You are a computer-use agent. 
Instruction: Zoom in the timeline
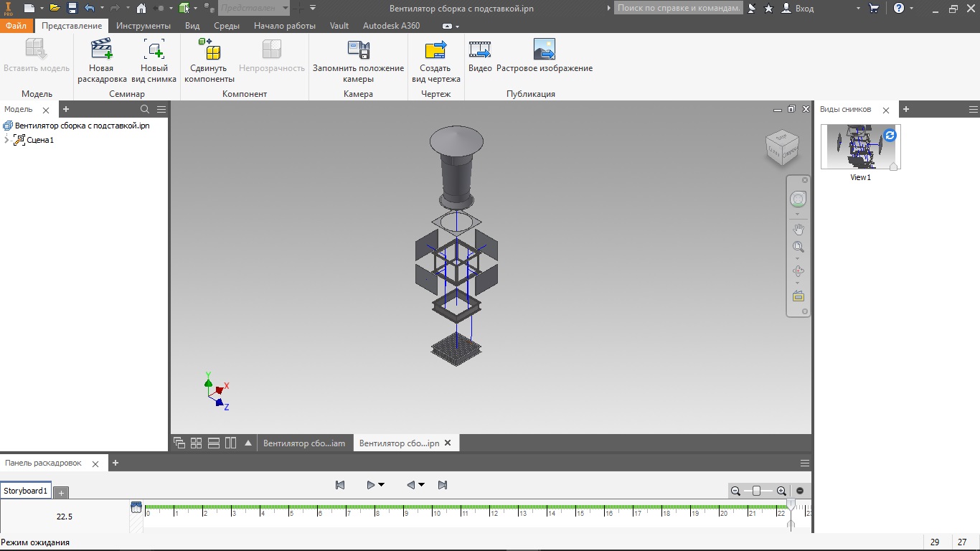coord(781,491)
